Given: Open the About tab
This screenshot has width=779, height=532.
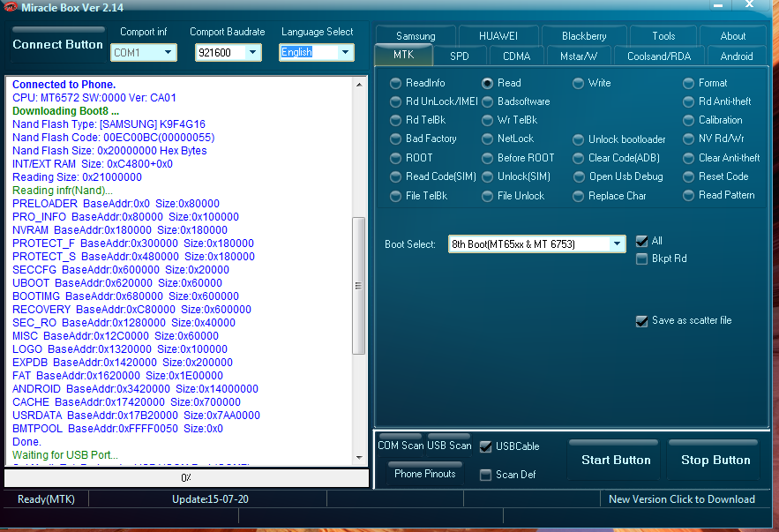Looking at the screenshot, I should click(733, 36).
